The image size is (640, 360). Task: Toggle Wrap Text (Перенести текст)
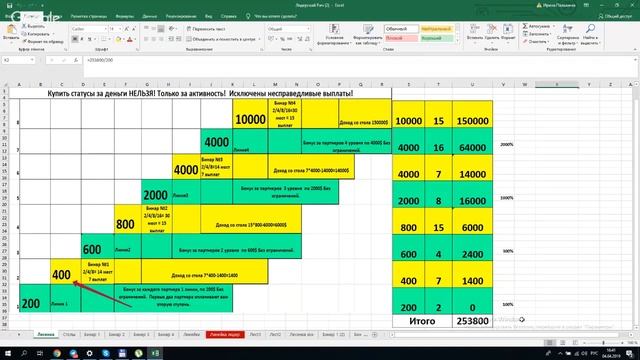[206, 29]
